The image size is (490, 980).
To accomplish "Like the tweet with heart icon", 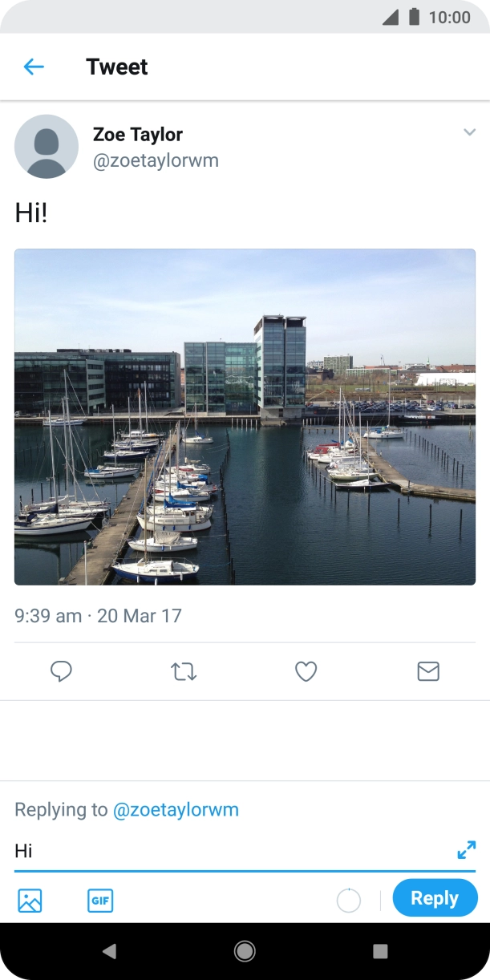I will 306,671.
